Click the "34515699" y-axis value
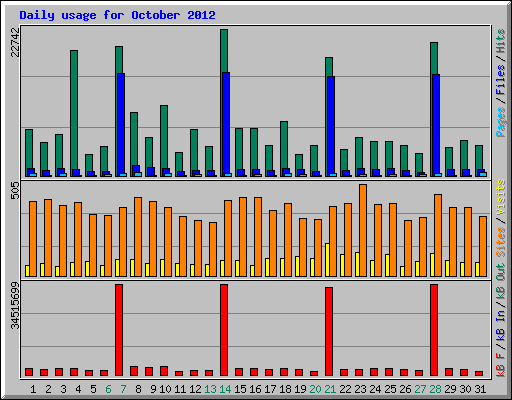This screenshot has width=512, height=400. coord(15,305)
